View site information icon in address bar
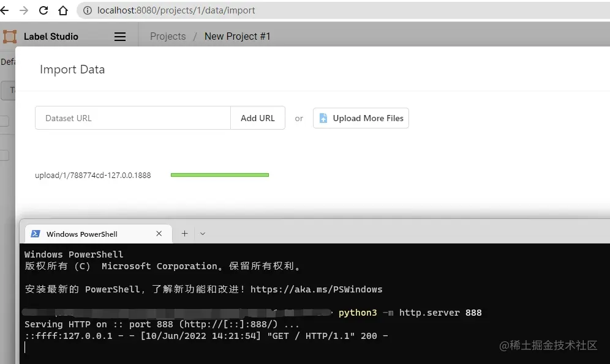610x364 pixels. click(x=88, y=10)
